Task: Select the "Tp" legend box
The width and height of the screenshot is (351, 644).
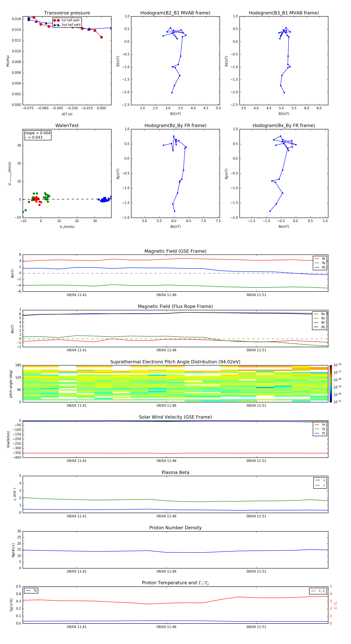Action: point(31,591)
